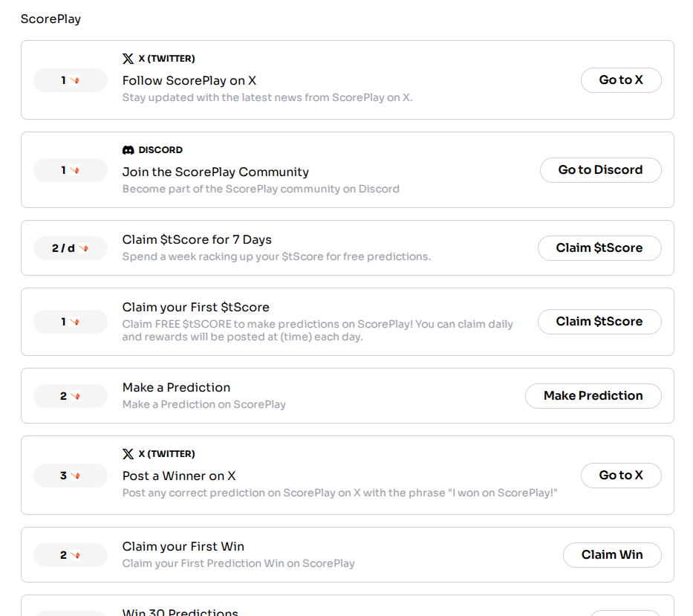The width and height of the screenshot is (693, 616).
Task: Open Discord with the Go to Discord button
Action: click(x=601, y=170)
